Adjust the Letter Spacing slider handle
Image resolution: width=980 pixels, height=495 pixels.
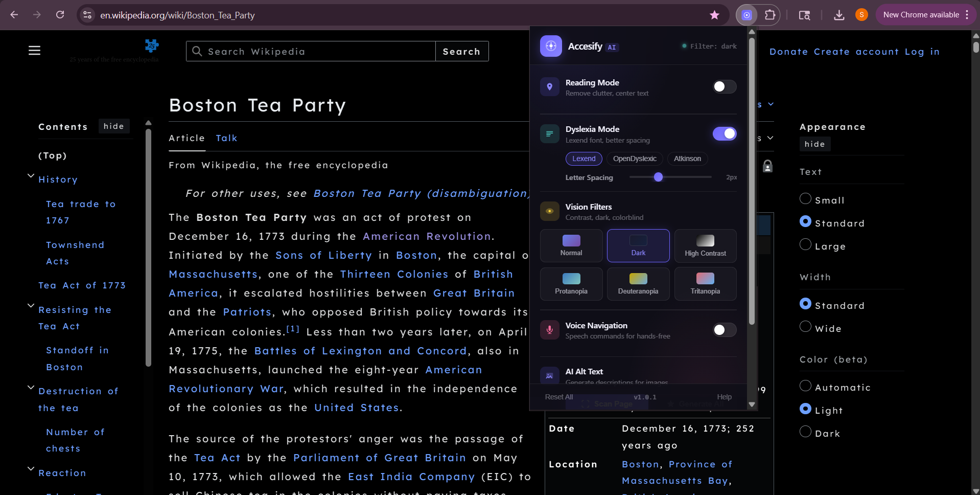(659, 177)
